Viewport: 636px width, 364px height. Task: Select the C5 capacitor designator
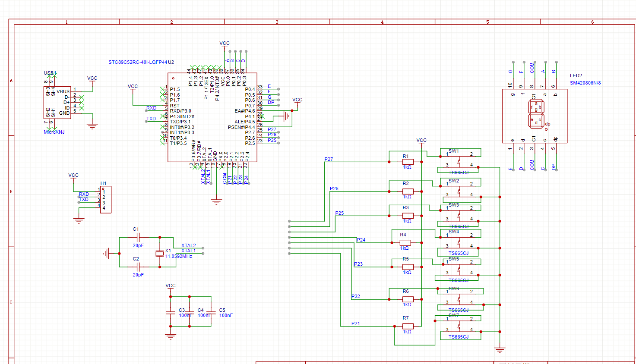pyautogui.click(x=222, y=310)
